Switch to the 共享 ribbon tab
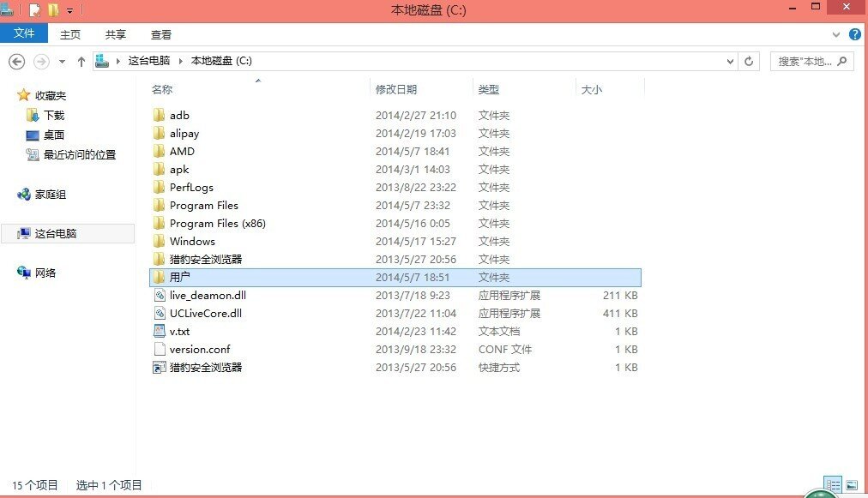 coord(116,34)
